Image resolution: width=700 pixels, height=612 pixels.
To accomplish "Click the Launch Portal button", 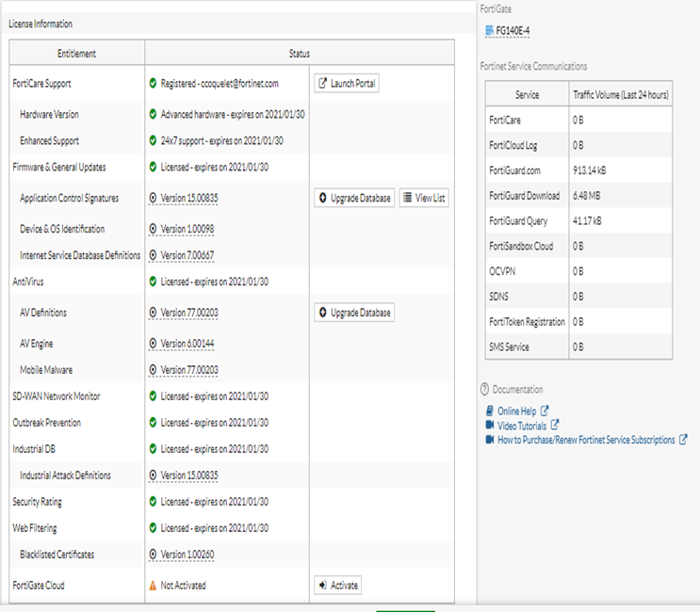I will tap(345, 84).
